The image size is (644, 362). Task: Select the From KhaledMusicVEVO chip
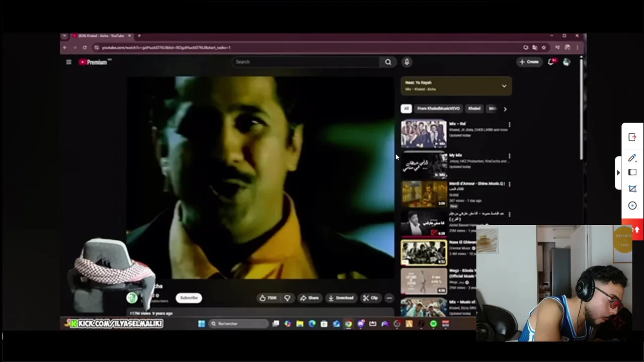438,109
